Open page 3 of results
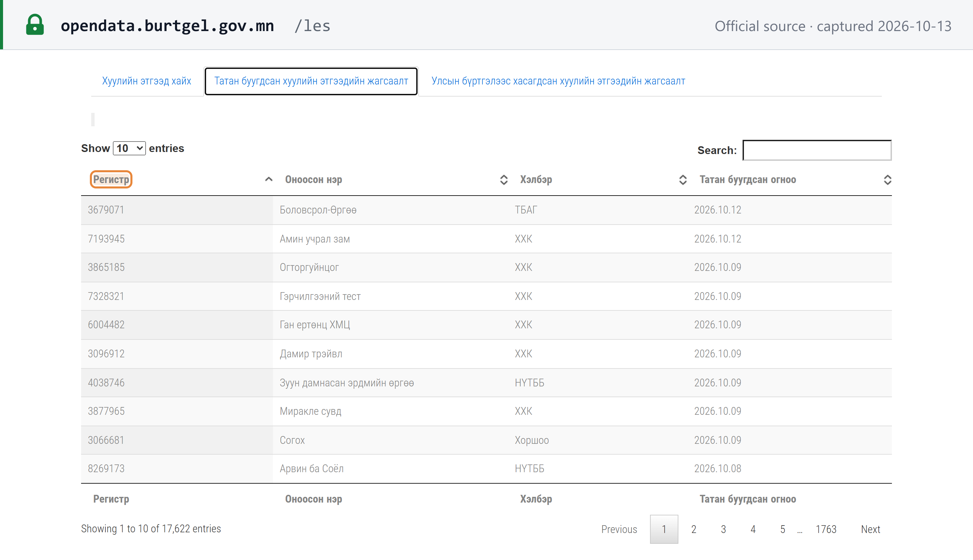Viewport: 973px width, 560px height. 723,529
